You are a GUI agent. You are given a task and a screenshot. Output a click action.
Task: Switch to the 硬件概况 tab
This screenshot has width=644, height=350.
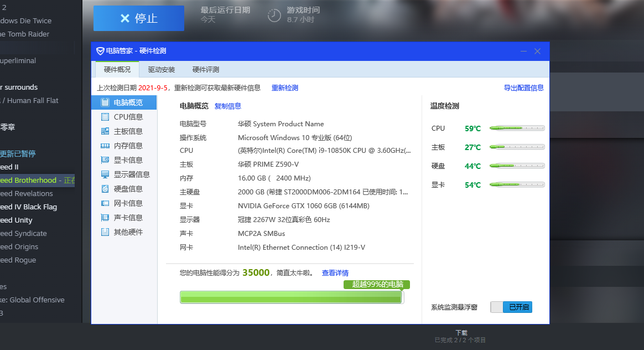[x=117, y=70]
